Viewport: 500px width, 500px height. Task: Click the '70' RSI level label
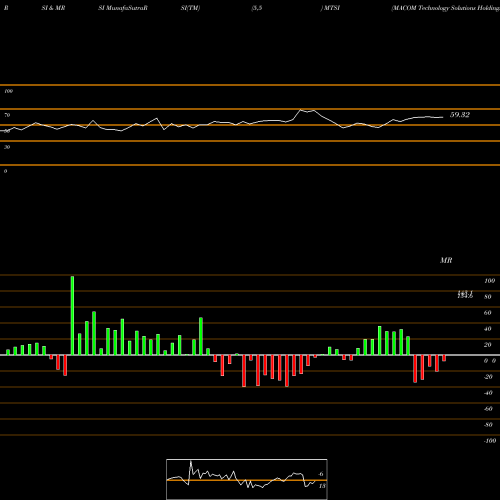(x=7, y=115)
